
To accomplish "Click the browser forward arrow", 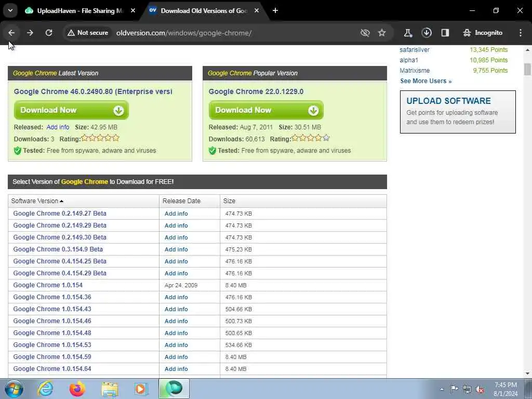I will [x=30, y=33].
